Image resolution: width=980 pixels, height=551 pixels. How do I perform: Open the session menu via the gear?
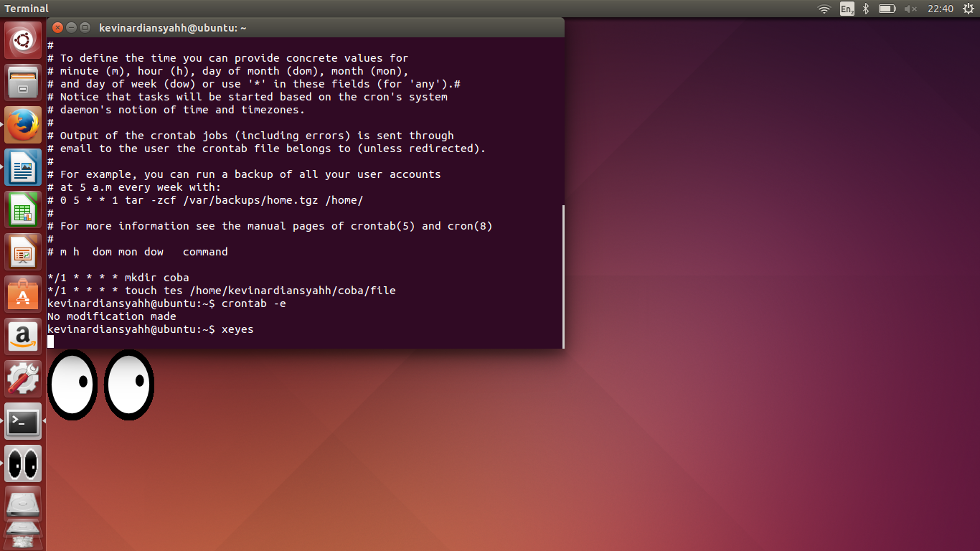(970, 9)
